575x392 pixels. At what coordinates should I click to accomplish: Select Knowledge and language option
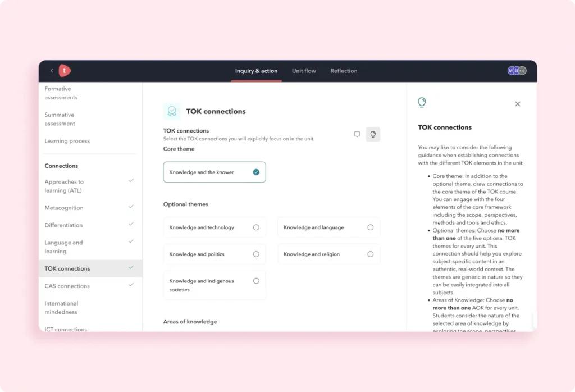coord(328,227)
